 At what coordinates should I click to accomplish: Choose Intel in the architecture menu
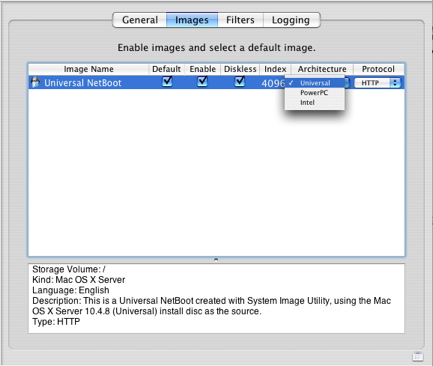pyautogui.click(x=315, y=102)
